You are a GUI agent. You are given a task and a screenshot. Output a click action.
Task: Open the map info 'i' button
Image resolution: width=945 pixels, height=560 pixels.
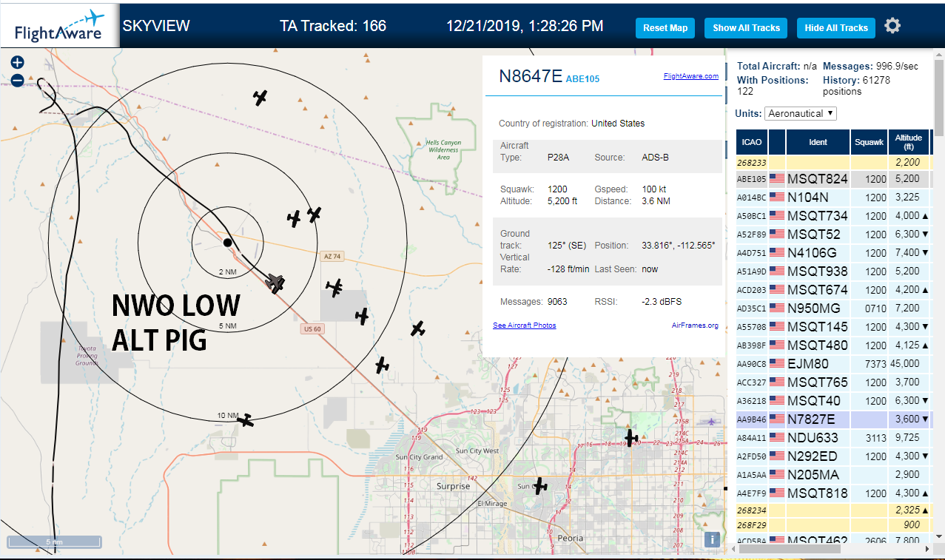coord(712,539)
